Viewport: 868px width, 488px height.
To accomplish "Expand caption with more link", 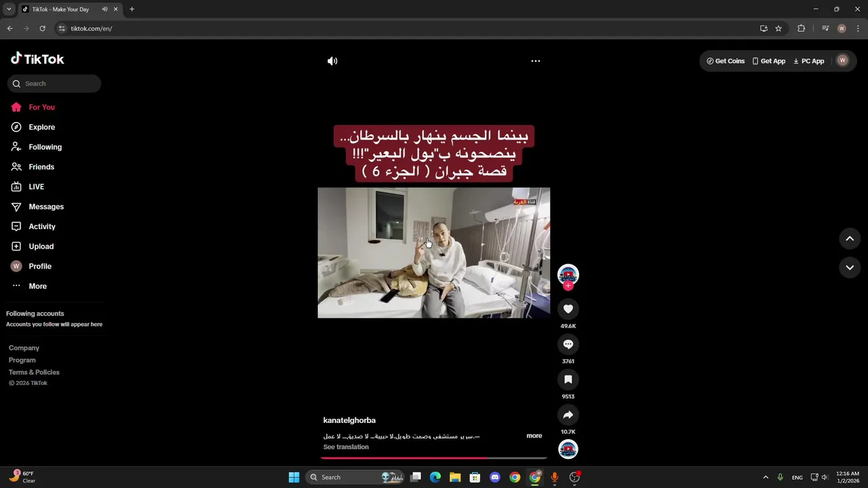I will [534, 436].
